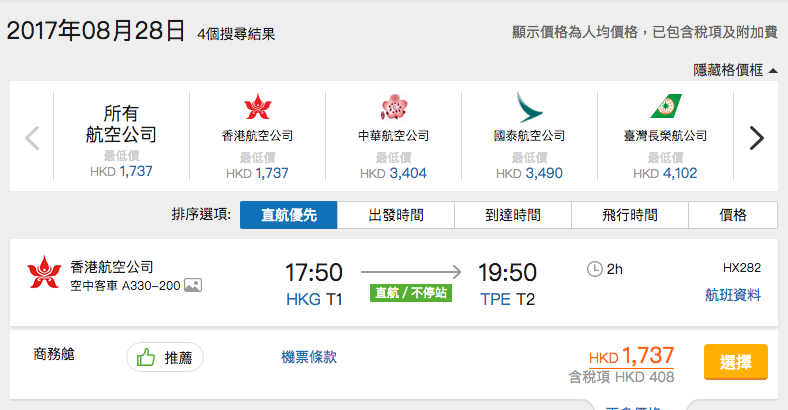The height and width of the screenshot is (410, 788).
Task: Open the 航班資料 flight details link
Action: point(733,295)
